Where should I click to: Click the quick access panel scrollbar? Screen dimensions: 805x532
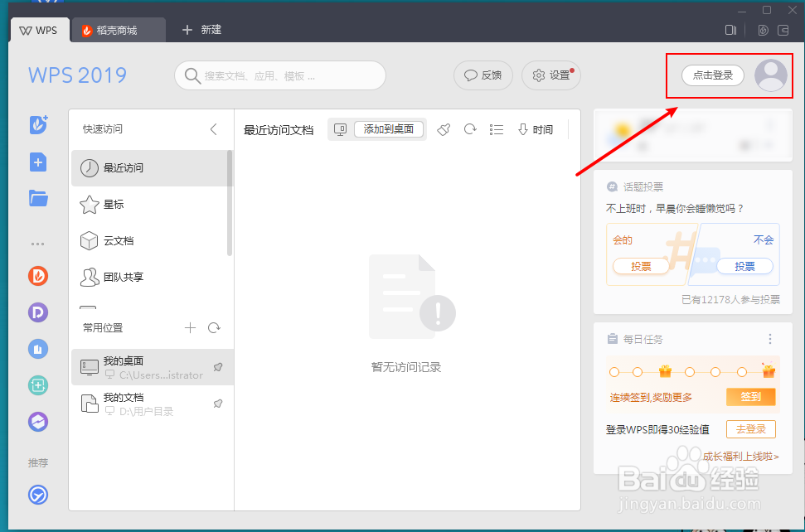(x=230, y=203)
